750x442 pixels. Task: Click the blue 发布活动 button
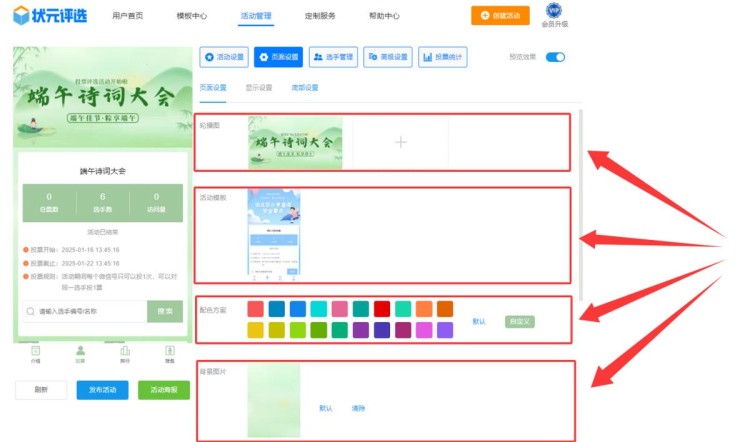(102, 390)
